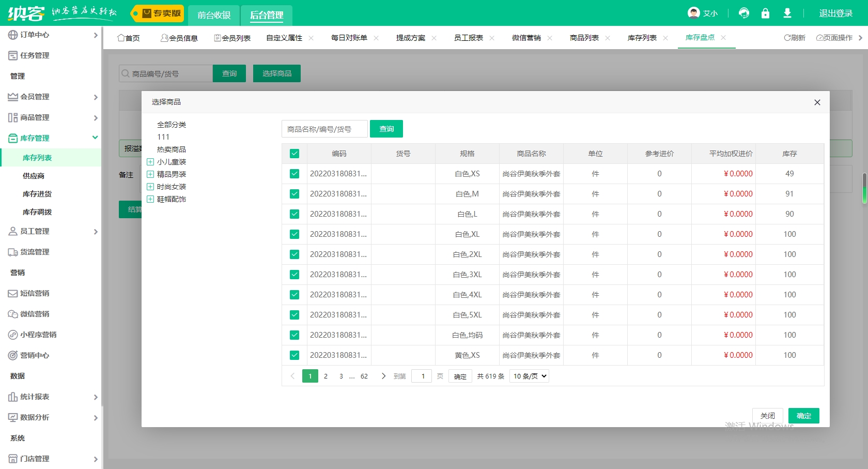Screen dimensions: 868x469
Task: Go to next page arrow in pagination
Action: coord(383,376)
